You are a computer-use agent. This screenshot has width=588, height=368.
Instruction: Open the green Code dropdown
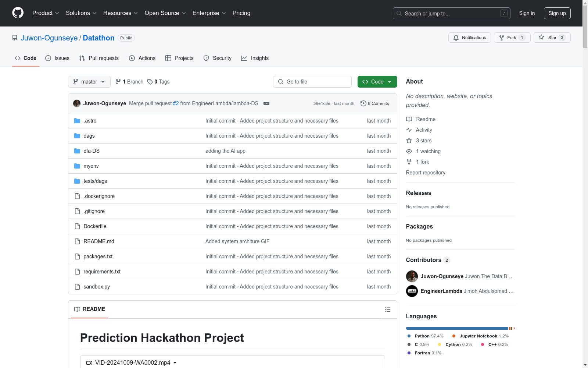(377, 82)
